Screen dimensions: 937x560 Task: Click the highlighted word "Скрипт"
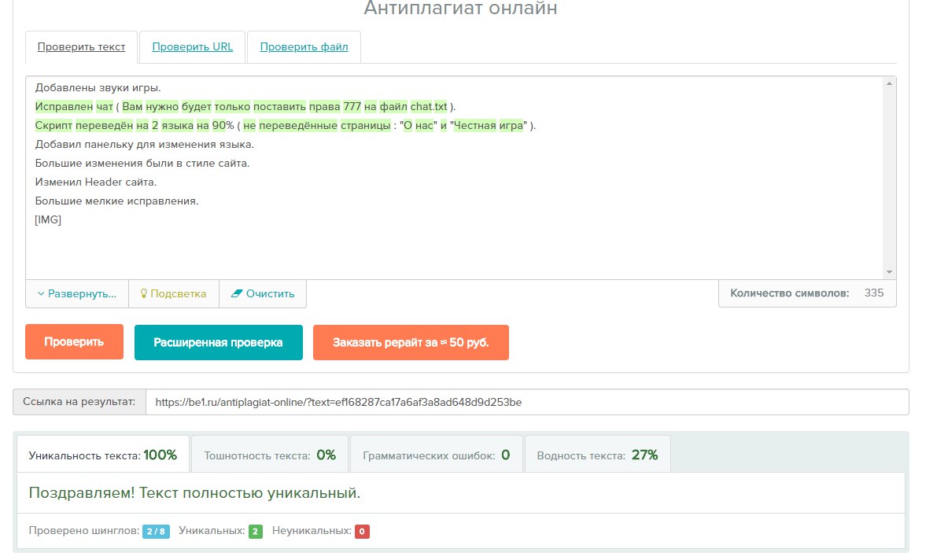coord(53,126)
